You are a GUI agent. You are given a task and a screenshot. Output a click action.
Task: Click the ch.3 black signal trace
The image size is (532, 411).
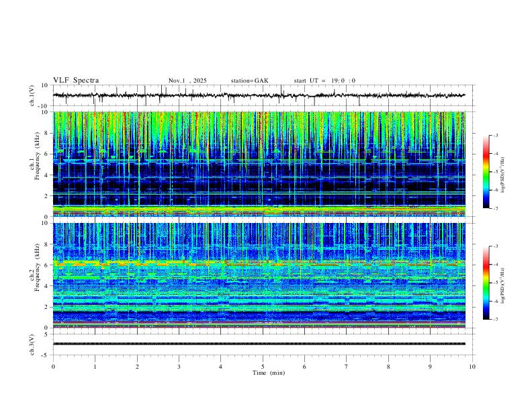coord(259,344)
